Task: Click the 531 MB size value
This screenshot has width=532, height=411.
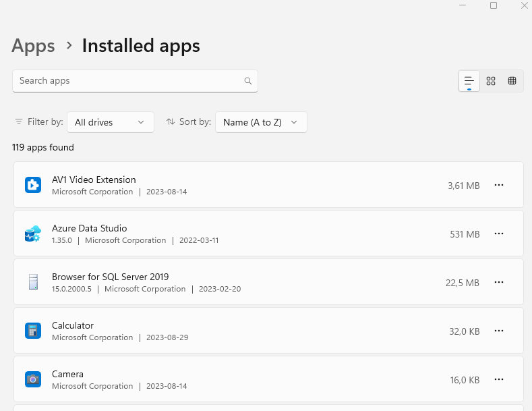Action: (465, 234)
